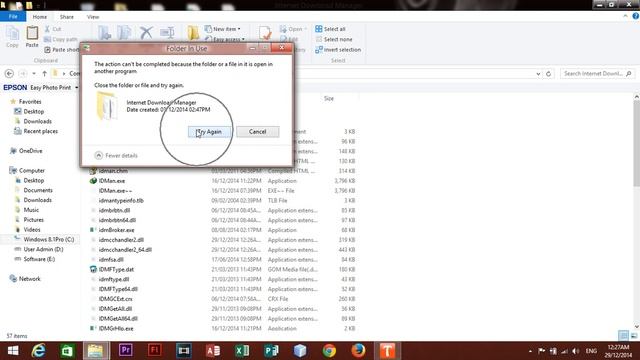Open Music under Computer

31,210
